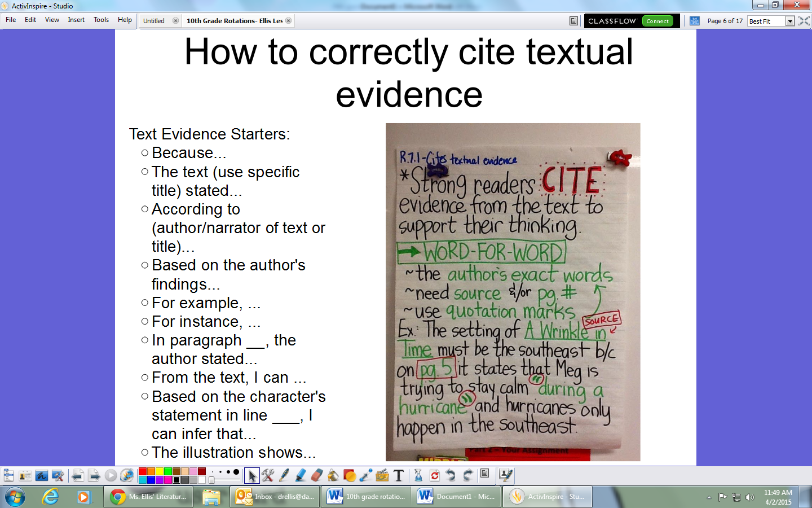Viewport: 812px width, 508px height.
Task: Choose the Eraser tool
Action: (x=317, y=476)
